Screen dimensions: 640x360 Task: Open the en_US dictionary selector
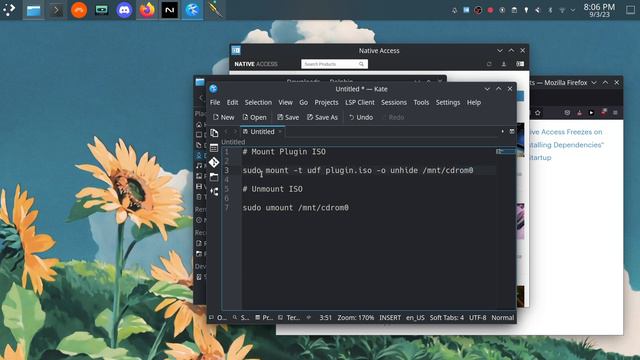pyautogui.click(x=415, y=318)
